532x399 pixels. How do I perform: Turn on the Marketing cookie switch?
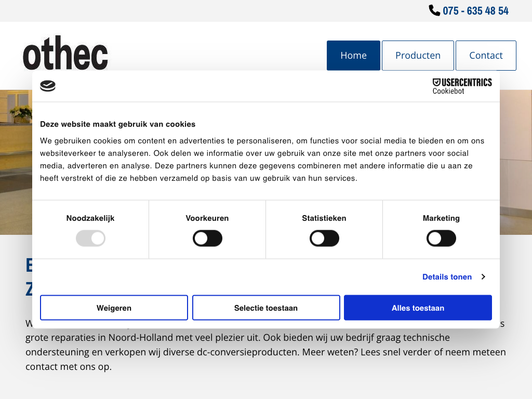441,239
